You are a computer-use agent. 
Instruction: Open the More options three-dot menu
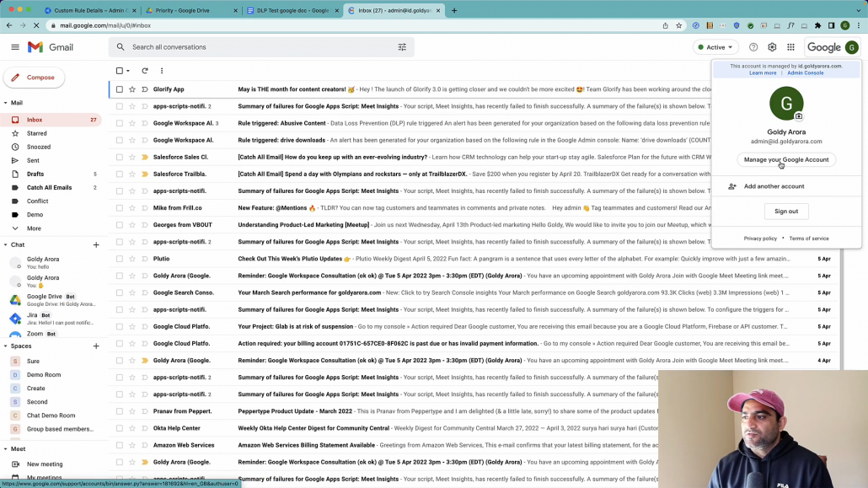pyautogui.click(x=162, y=71)
